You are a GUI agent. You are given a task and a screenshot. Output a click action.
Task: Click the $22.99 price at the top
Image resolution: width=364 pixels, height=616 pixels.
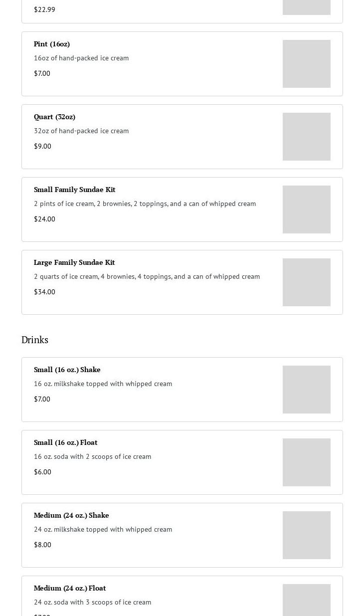pos(44,9)
